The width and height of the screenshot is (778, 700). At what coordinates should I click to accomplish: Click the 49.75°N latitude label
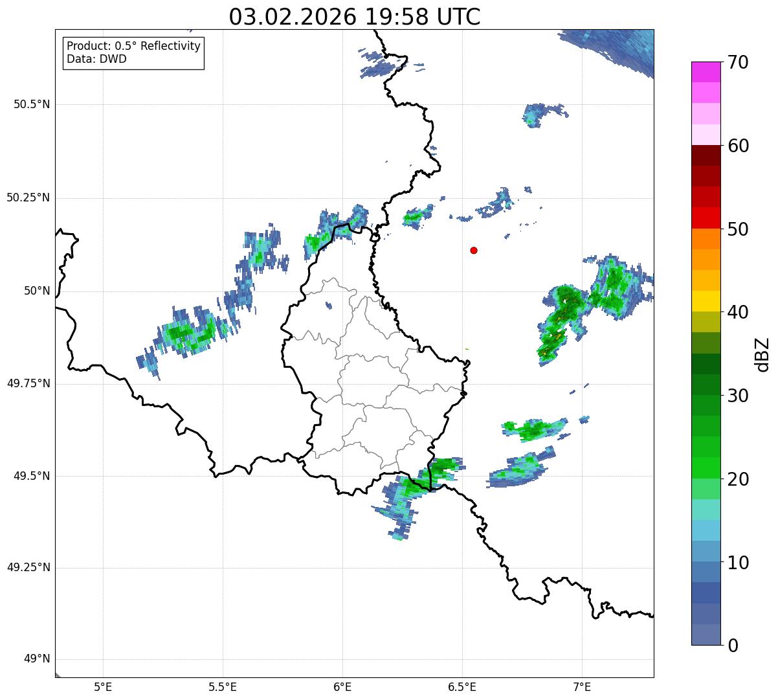[x=28, y=383]
